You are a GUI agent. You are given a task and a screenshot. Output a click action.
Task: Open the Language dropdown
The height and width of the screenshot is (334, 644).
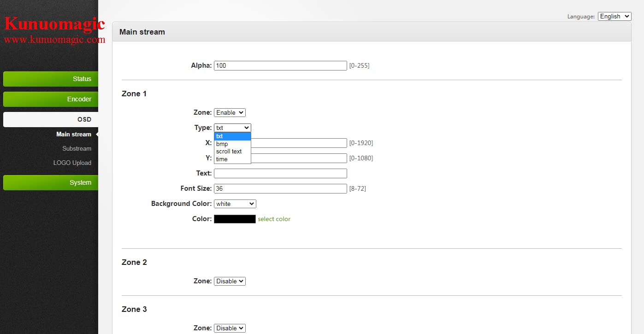(614, 16)
